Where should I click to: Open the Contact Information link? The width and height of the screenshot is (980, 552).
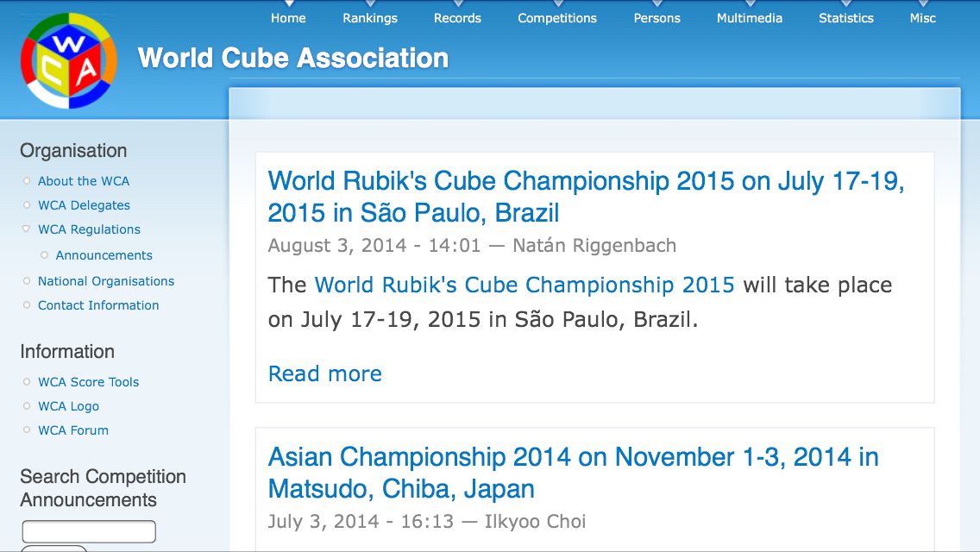click(x=98, y=305)
